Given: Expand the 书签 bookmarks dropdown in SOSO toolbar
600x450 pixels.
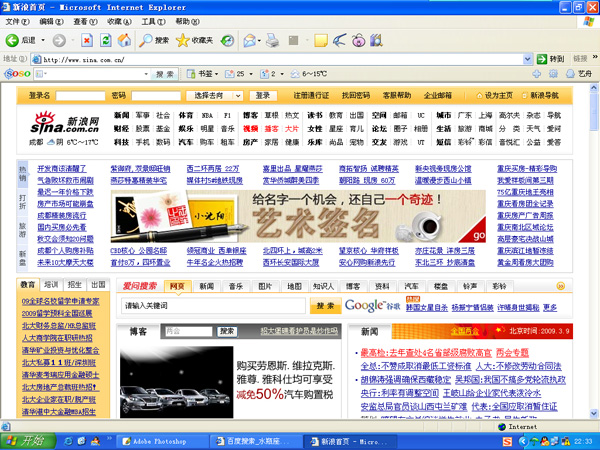Looking at the screenshot, I should tap(206, 74).
